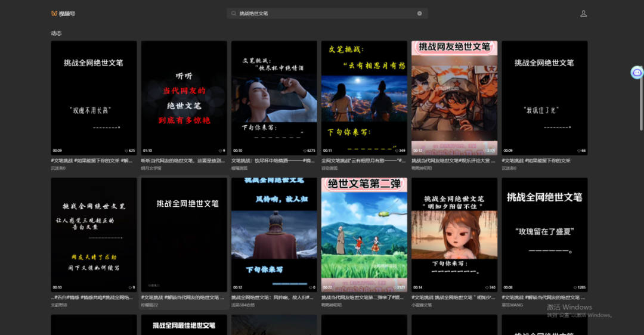Click the heart icon showing 349 likes
Viewport: 644px width, 335px height.
pyautogui.click(x=397, y=151)
